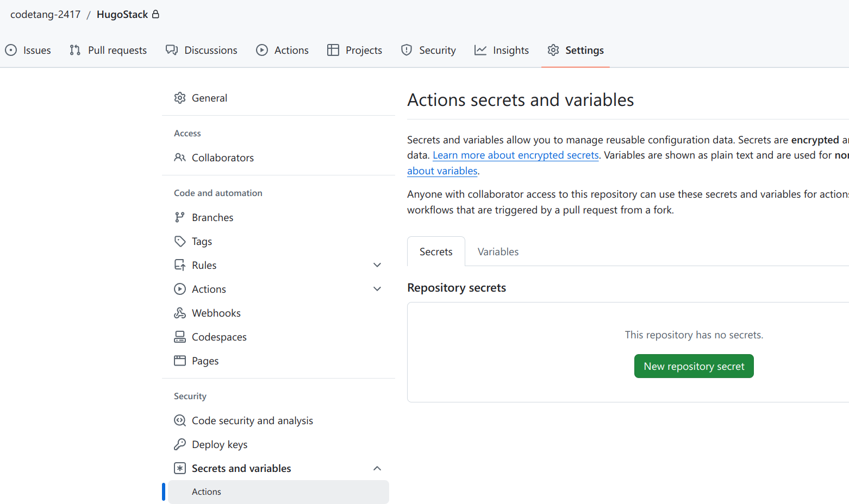This screenshot has height=504, width=849.
Task: Click the Issues icon in repo navigation
Action: point(11,51)
